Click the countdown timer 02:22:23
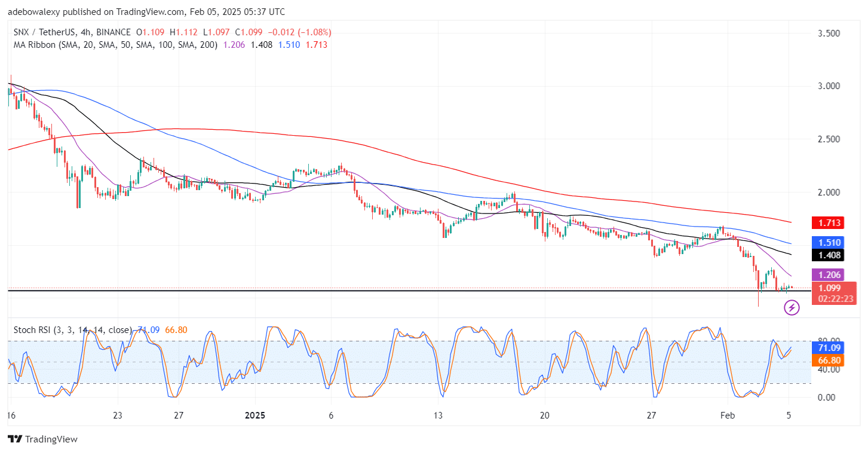Screen dimensions: 868x452 point(835,298)
